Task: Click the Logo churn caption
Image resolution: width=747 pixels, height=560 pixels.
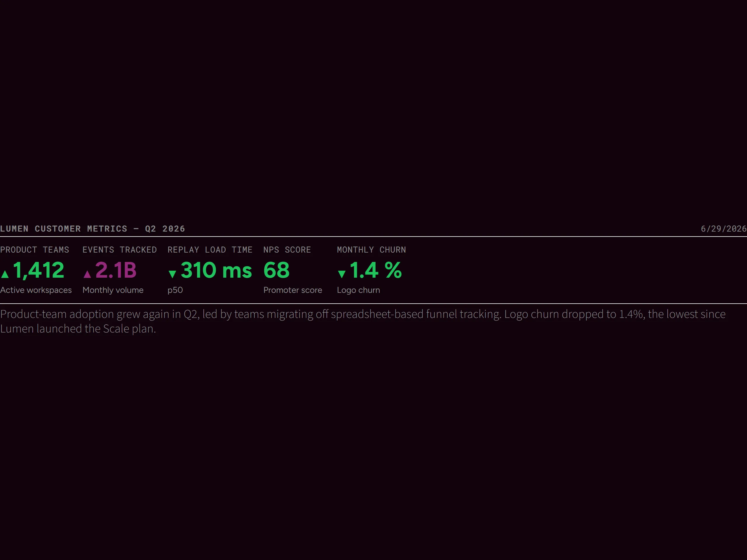Action: pos(358,290)
